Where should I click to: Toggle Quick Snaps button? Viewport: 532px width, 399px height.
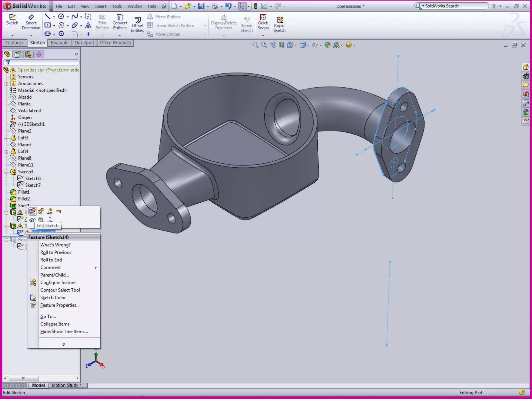[x=263, y=22]
